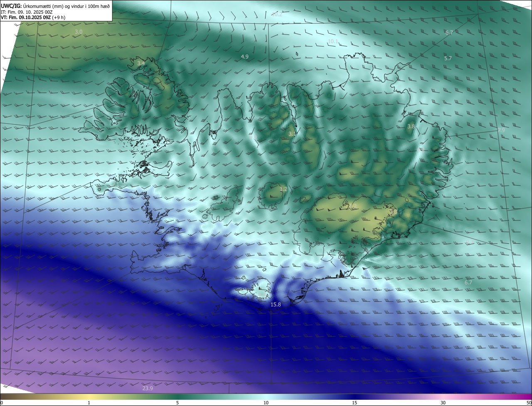The width and height of the screenshot is (532, 406).
Task: Click the 1 tick on the color scale
Action: click(x=89, y=403)
